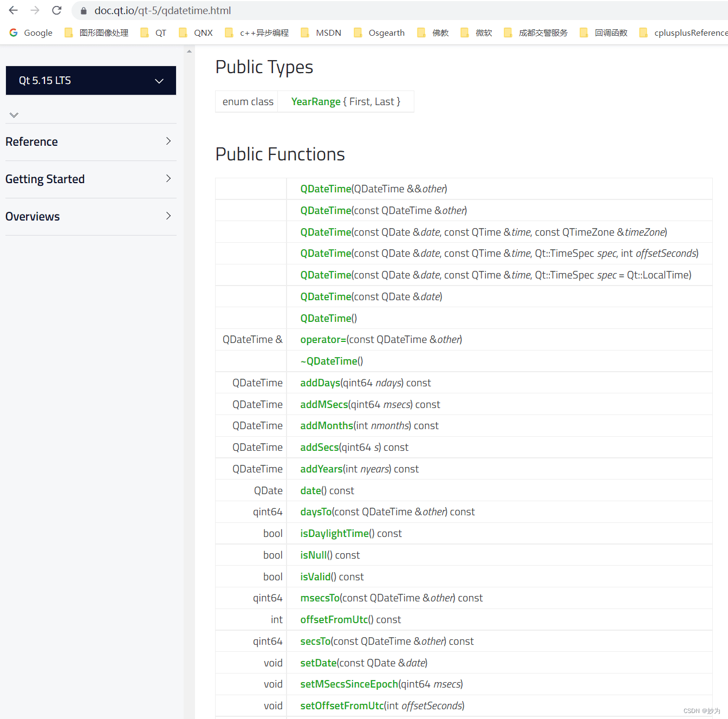This screenshot has height=719, width=728.
Task: Click the browser back arrow
Action: tap(14, 10)
